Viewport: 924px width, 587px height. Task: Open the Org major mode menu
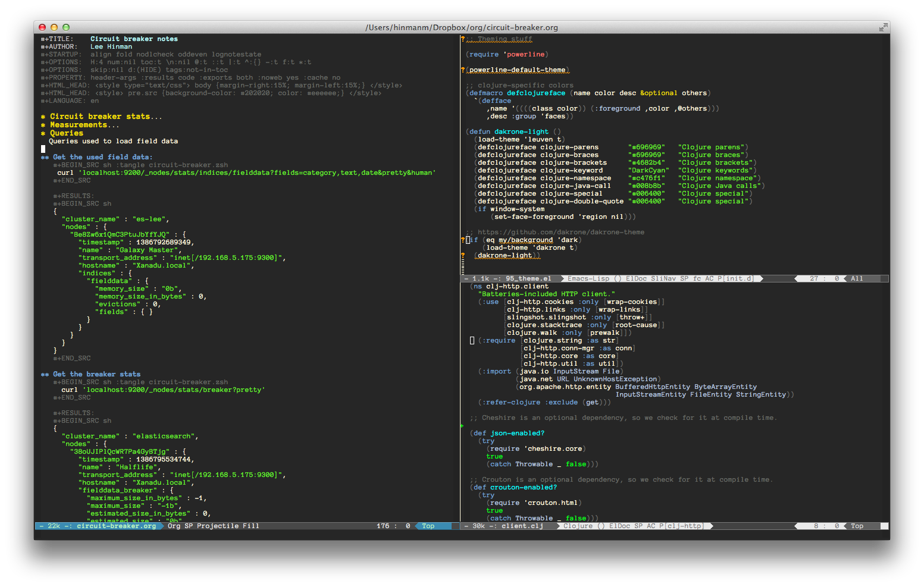coord(174,526)
